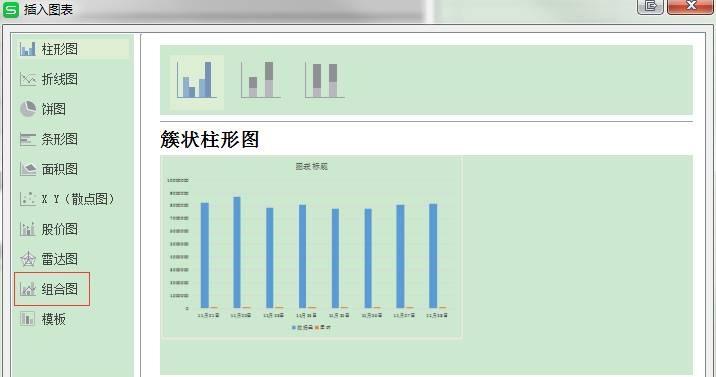Select the 股价图 stock chart icon
The height and width of the screenshot is (377, 716).
point(27,229)
